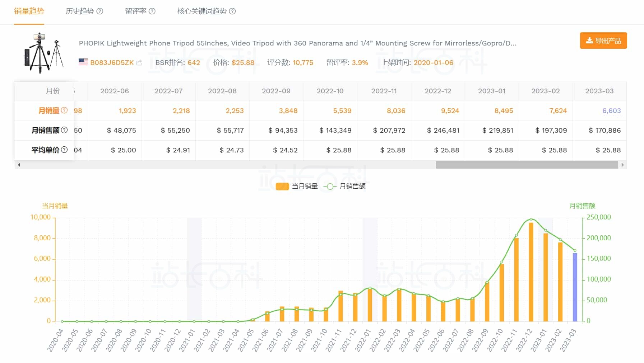Open external link icon beside ASIN B083J6D5ZK

[x=139, y=63]
